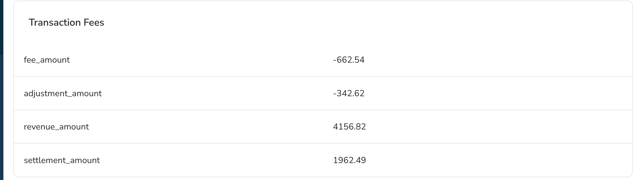The image size is (644, 180).
Task: Click divider line between fee_amount and adjustment_amount rows
Action: click(323, 76)
